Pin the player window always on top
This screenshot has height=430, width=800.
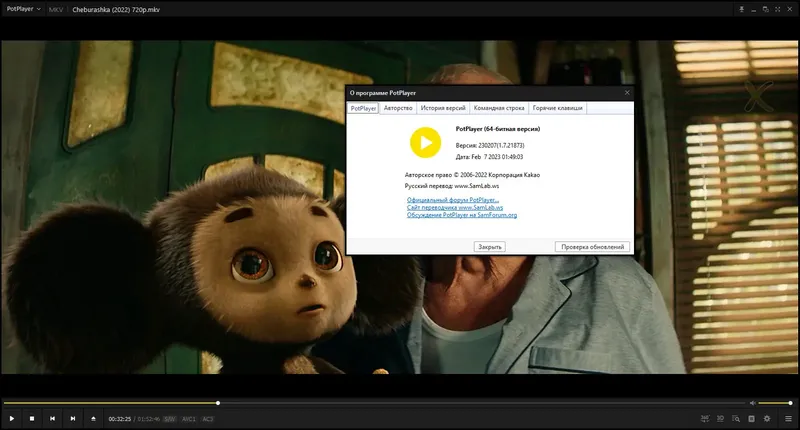(x=741, y=9)
